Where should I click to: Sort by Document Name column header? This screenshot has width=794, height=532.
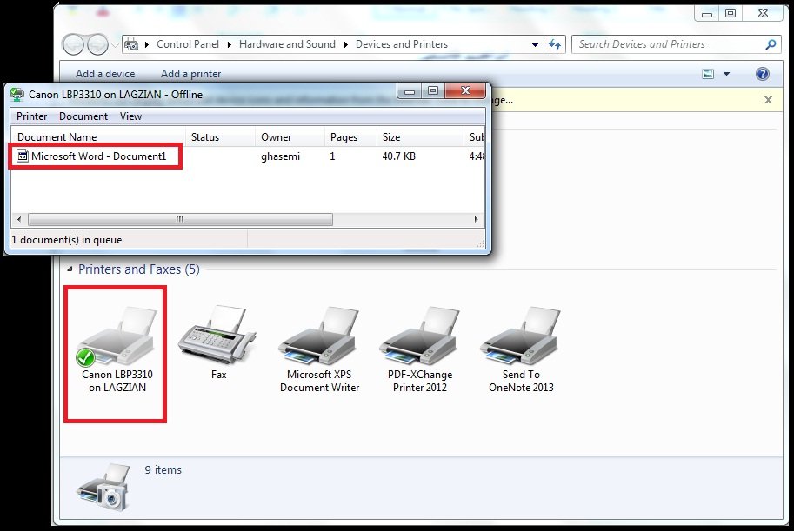[x=98, y=137]
